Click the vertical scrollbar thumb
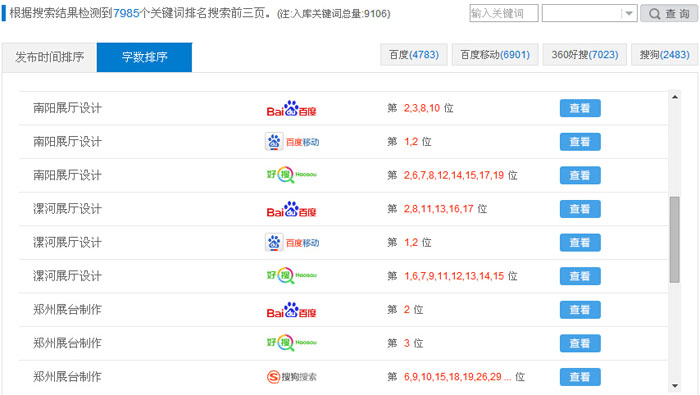700x395 pixels. point(675,240)
